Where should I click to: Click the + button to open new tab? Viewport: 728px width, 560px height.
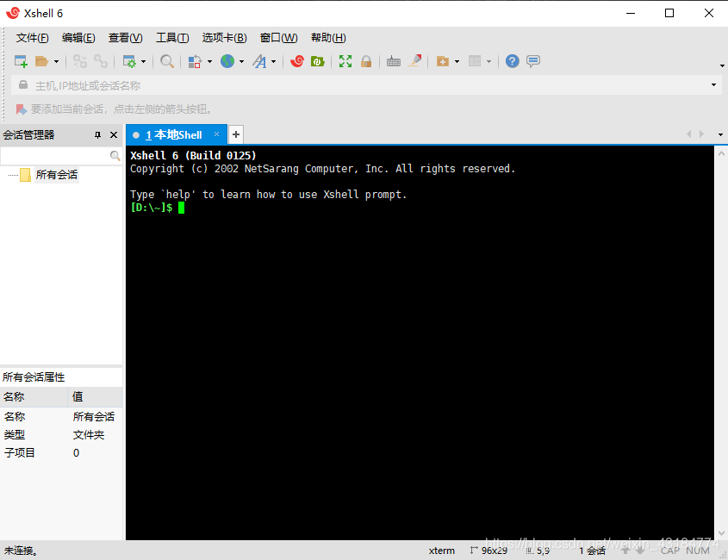tap(234, 134)
